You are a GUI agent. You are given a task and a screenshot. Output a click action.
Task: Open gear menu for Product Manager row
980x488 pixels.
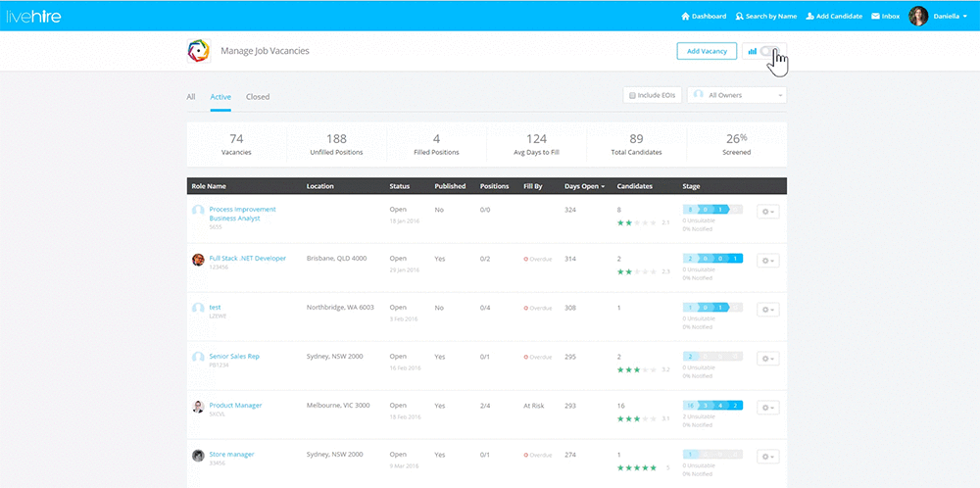(768, 407)
